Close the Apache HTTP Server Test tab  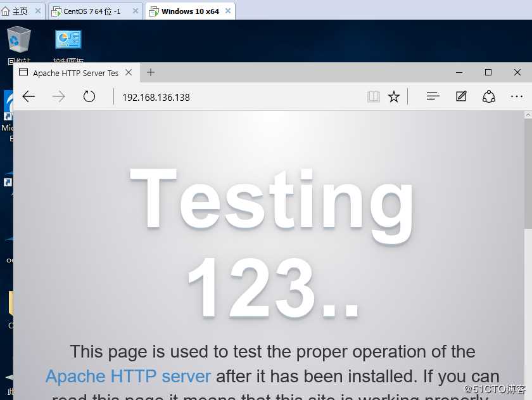coord(129,72)
